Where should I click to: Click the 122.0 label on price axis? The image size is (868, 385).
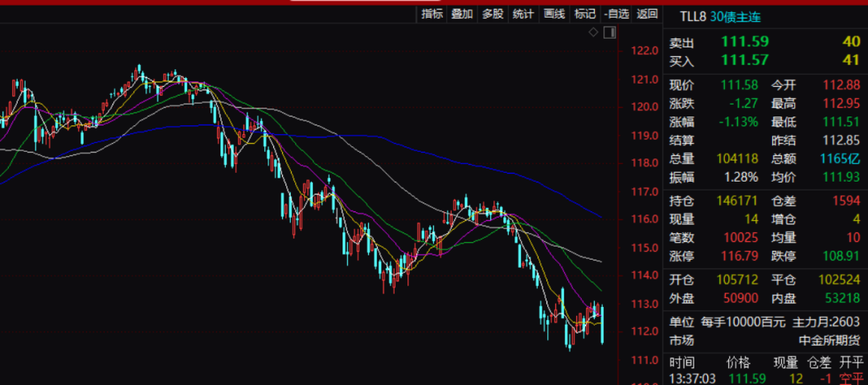point(645,51)
